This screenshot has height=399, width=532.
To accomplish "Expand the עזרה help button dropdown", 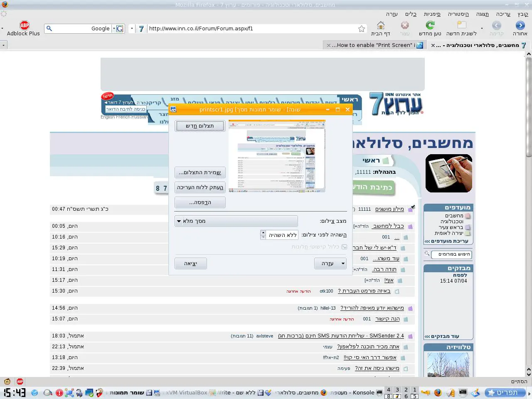I will click(x=343, y=264).
